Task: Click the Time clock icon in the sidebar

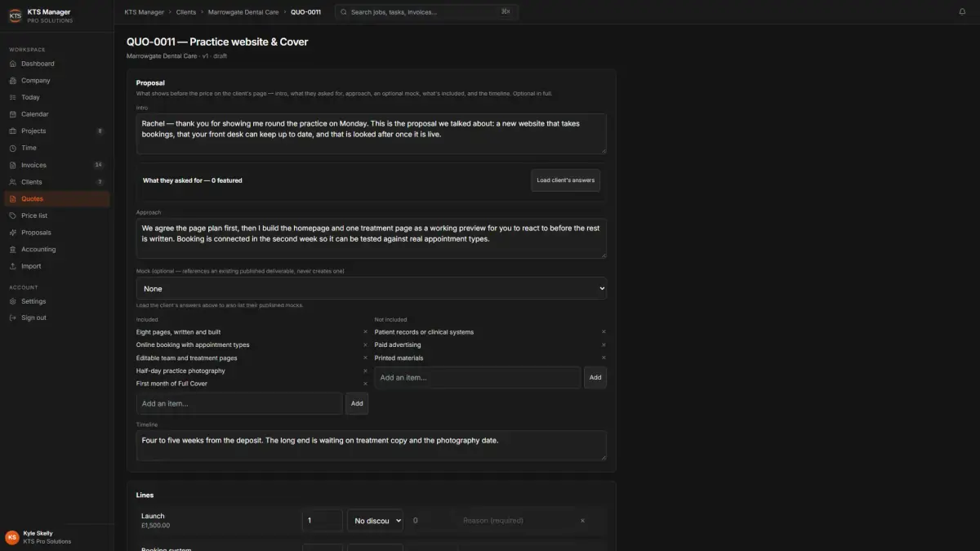Action: click(x=13, y=148)
